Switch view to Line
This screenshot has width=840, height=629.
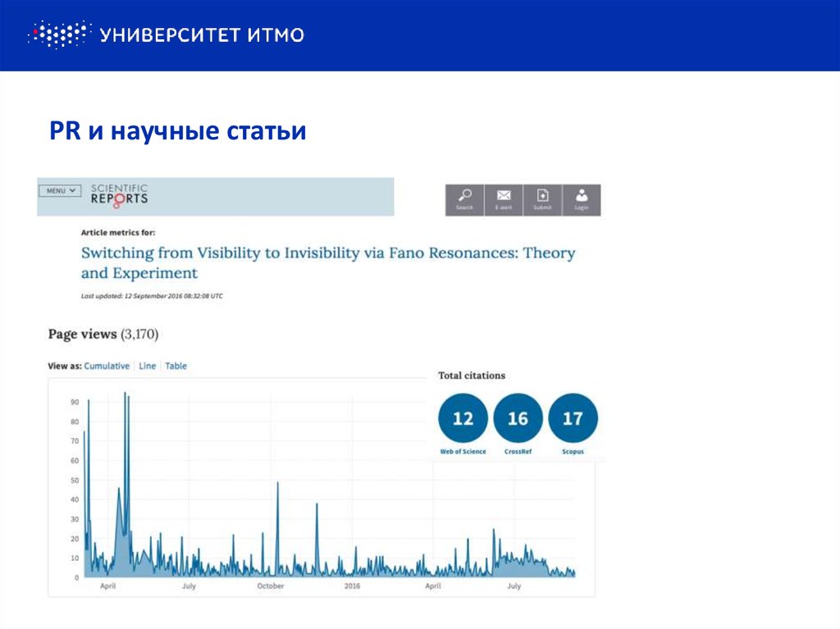(x=146, y=366)
